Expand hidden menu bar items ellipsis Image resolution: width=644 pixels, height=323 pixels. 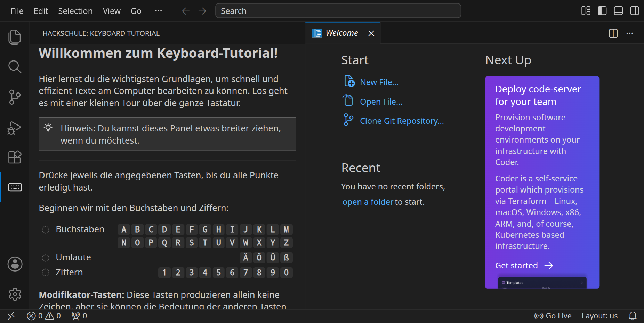click(159, 11)
